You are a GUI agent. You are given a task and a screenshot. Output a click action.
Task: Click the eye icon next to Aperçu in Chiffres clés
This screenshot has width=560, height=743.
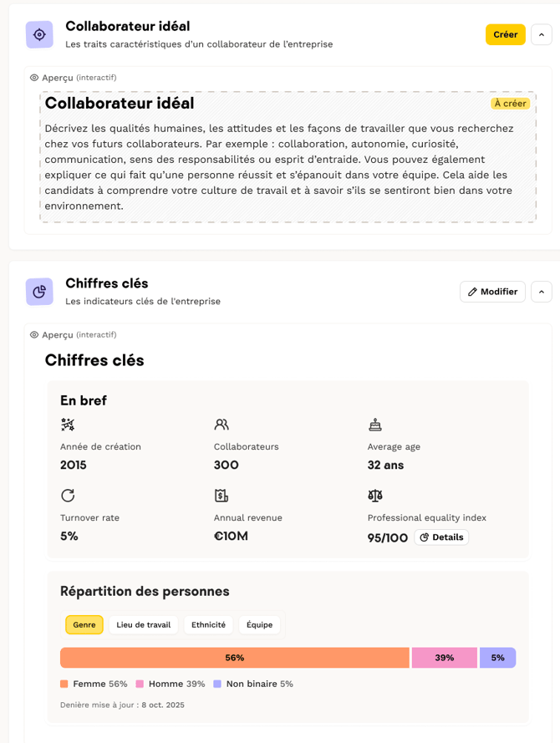(34, 335)
